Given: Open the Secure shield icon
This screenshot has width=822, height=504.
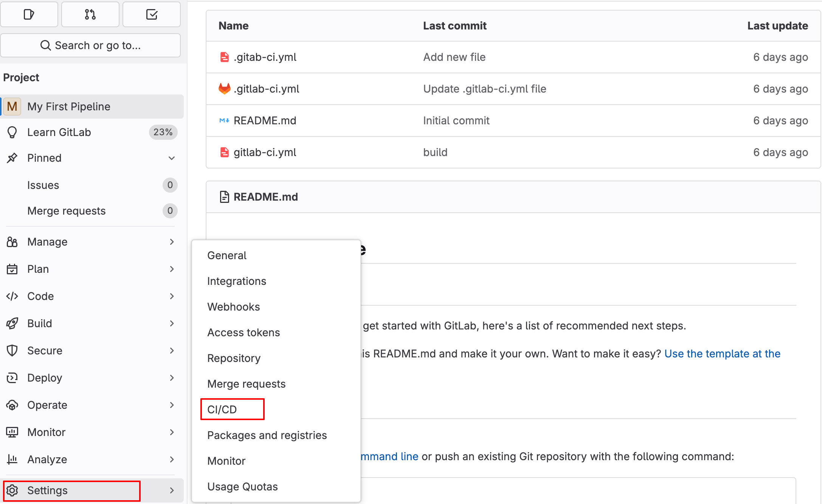Looking at the screenshot, I should (x=12, y=351).
